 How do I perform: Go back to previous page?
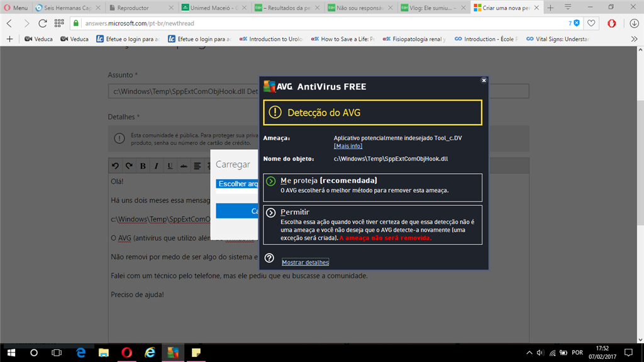pyautogui.click(x=9, y=23)
